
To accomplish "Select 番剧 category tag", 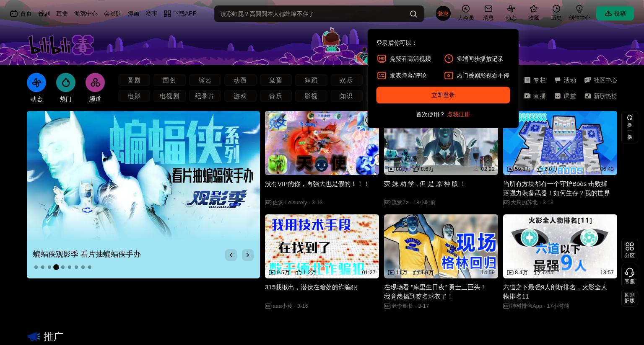I will 134,80.
